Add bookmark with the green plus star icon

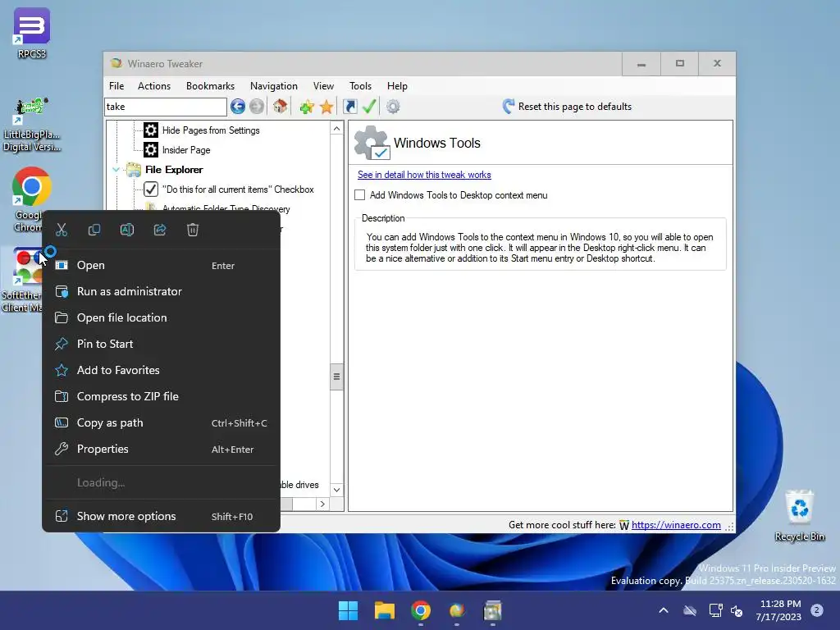coord(307,107)
